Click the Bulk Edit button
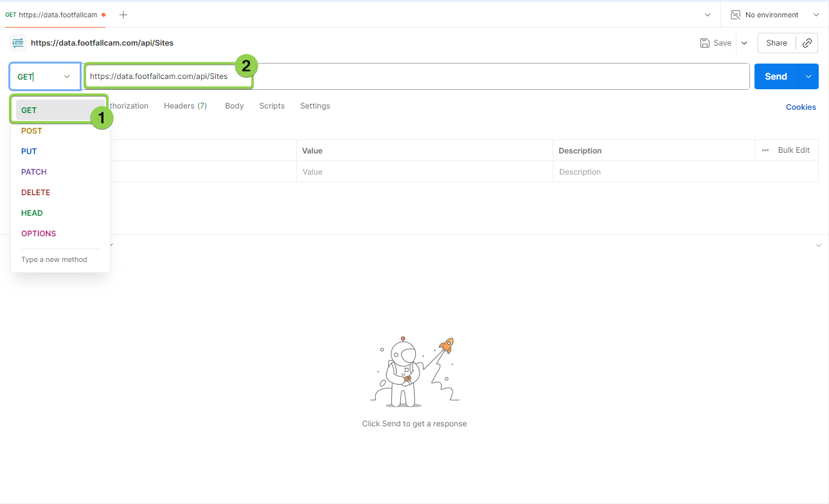This screenshot has width=829, height=504. coord(794,150)
